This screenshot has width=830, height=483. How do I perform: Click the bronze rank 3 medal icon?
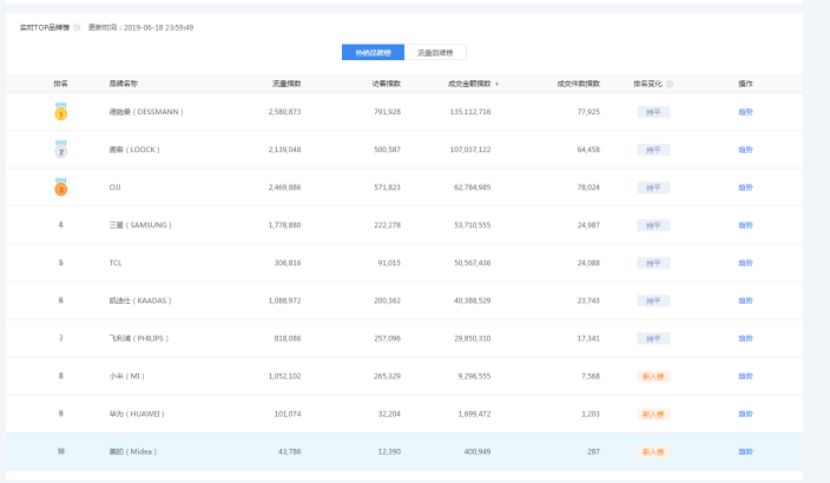tap(61, 187)
